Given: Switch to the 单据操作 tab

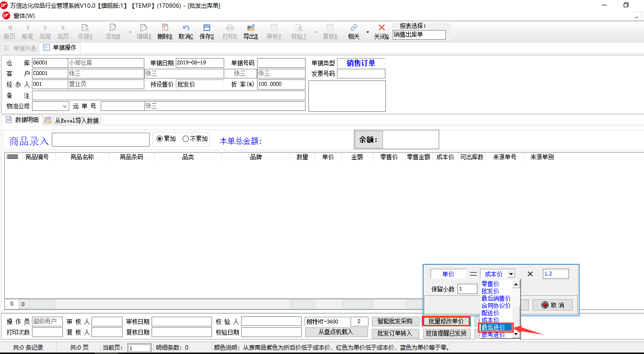Looking at the screenshot, I should (x=60, y=47).
